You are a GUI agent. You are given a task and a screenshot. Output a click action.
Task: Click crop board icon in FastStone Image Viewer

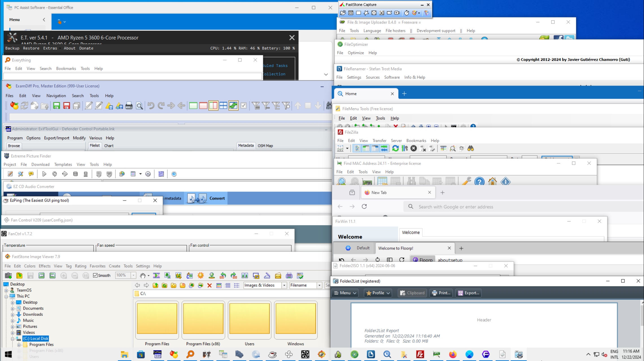[x=178, y=276]
